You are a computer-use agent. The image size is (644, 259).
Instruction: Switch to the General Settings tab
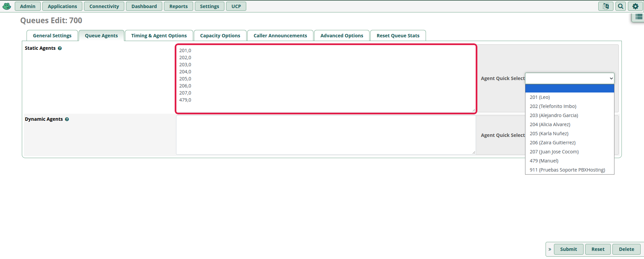tap(52, 36)
